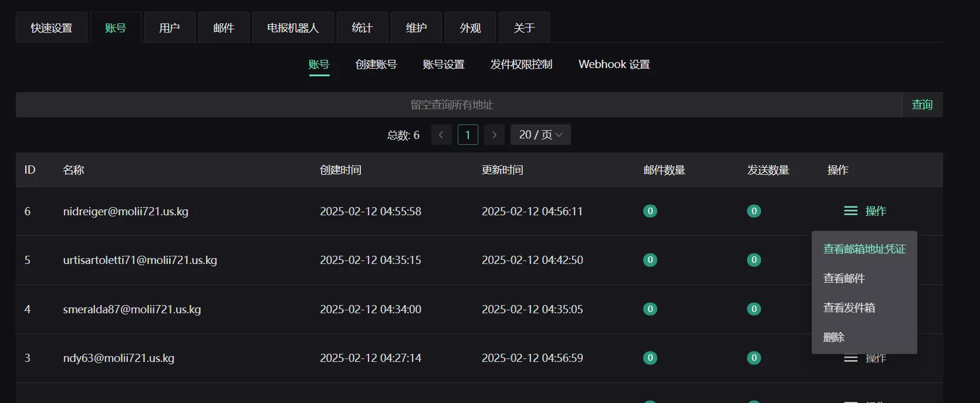Click sent count badge for smeralda87 row

click(754, 309)
